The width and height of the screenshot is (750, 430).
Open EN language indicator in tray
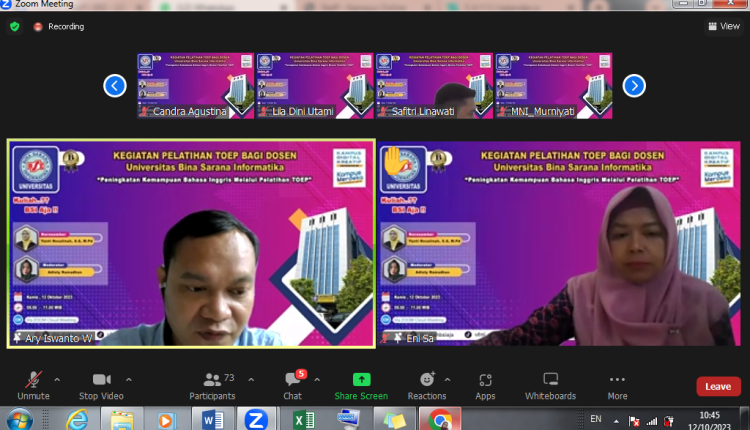pos(596,419)
